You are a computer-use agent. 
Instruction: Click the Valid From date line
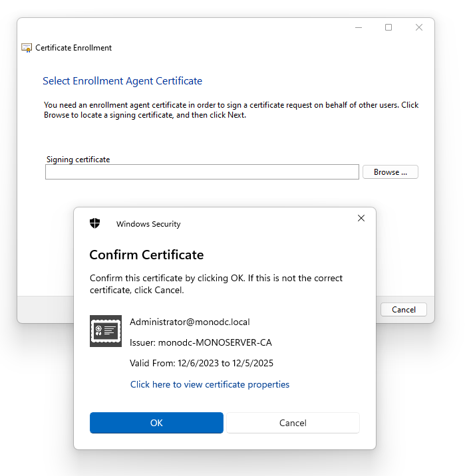[202, 363]
